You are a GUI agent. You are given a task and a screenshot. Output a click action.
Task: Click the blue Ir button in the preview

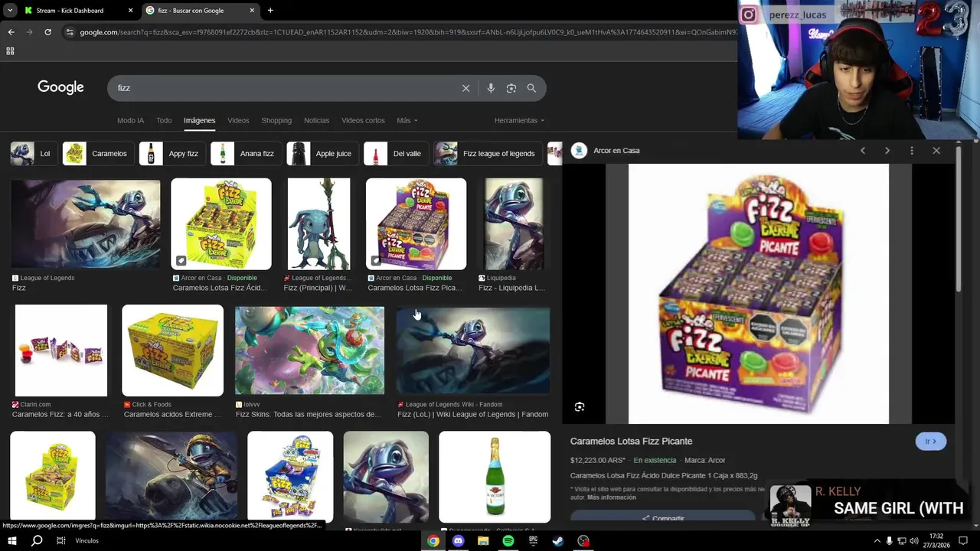point(931,442)
